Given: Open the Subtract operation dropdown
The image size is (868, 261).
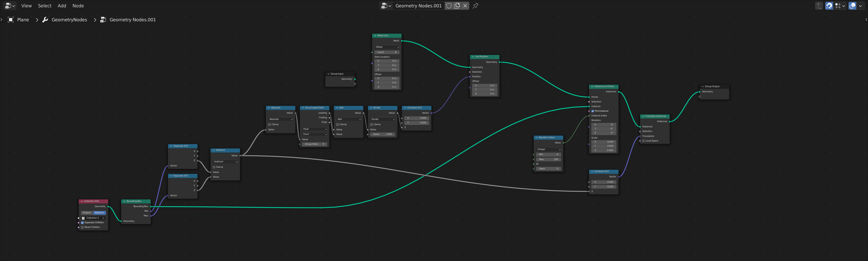Looking at the screenshot, I should (225, 162).
